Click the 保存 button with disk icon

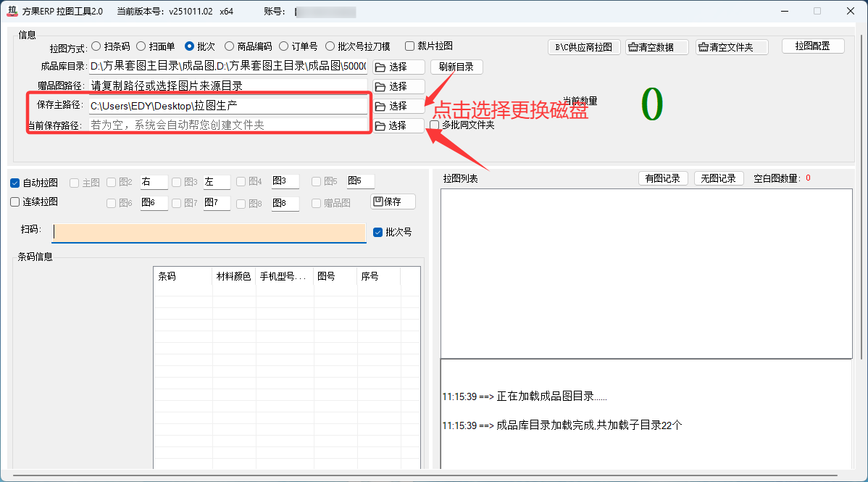(393, 201)
